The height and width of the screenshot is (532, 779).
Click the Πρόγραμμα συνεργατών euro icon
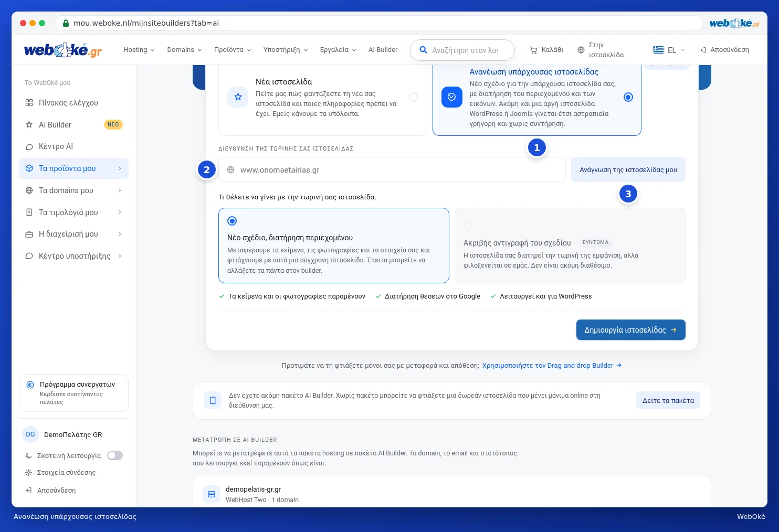coord(30,385)
